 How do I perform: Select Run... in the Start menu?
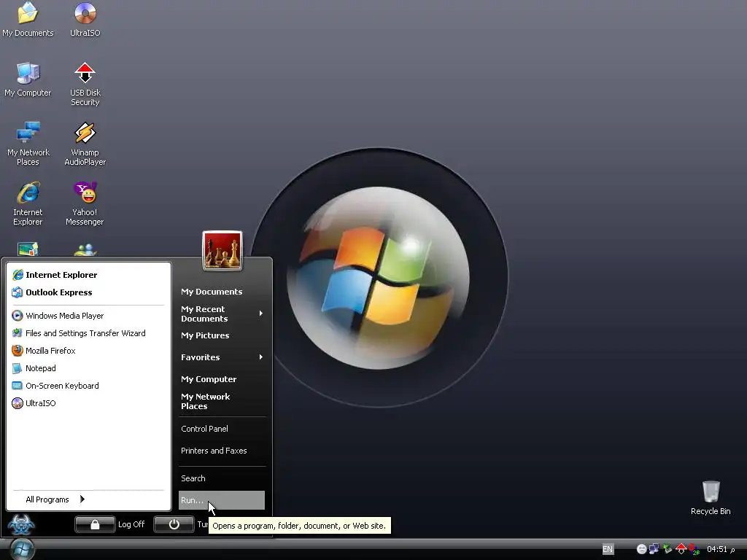pos(222,500)
